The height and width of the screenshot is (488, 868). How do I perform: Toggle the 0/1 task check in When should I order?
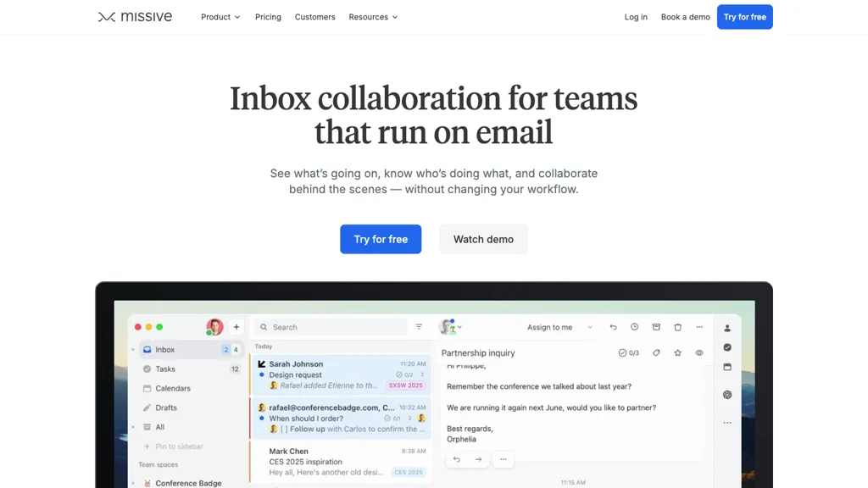click(x=392, y=419)
